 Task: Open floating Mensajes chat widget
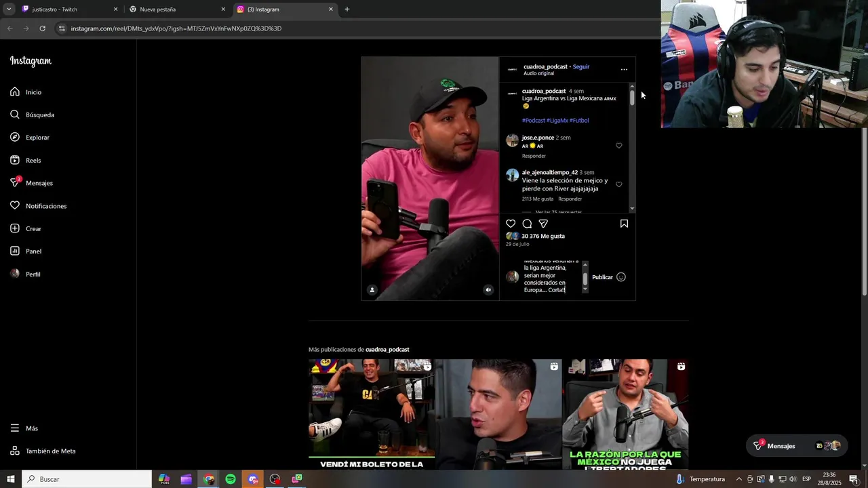pyautogui.click(x=797, y=445)
